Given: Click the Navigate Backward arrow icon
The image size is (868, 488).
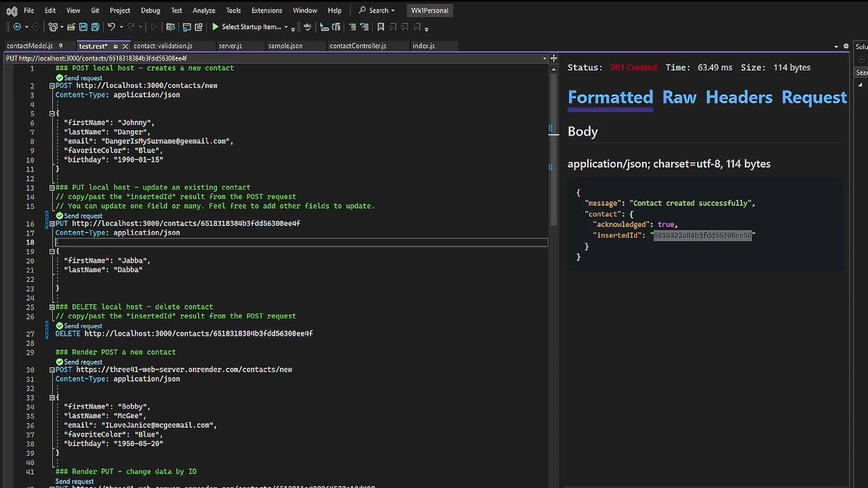Looking at the screenshot, I should coord(17,27).
